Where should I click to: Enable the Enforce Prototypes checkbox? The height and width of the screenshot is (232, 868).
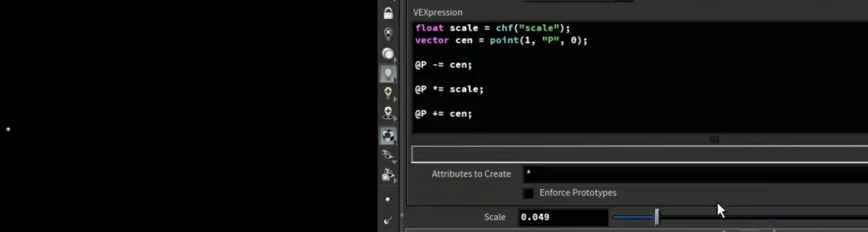(x=528, y=193)
